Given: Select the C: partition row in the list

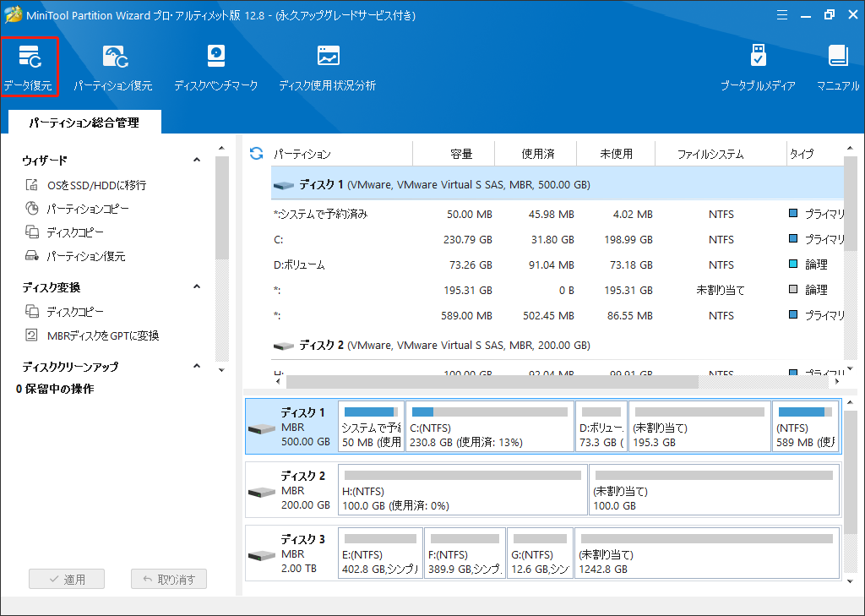Looking at the screenshot, I should tap(558, 240).
